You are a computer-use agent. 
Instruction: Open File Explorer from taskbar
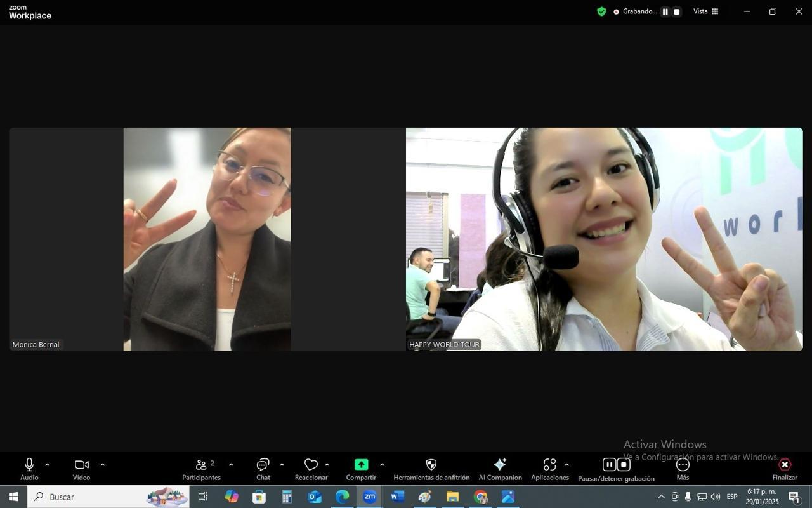(x=452, y=497)
